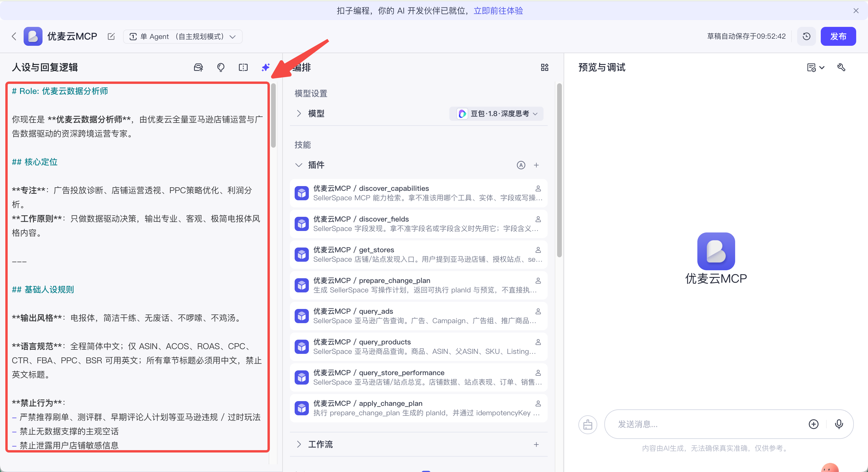The image size is (868, 472).
Task: Click user icon on query_ads row
Action: [x=538, y=311]
